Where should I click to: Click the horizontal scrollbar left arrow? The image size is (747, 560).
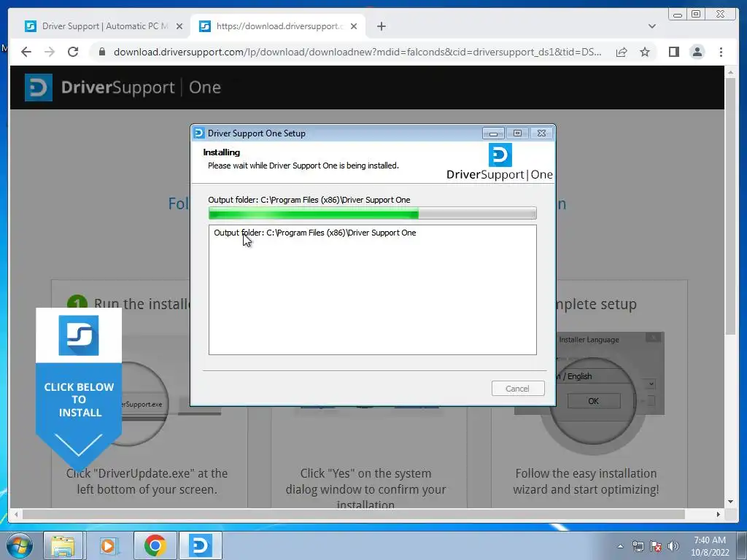tap(16, 514)
